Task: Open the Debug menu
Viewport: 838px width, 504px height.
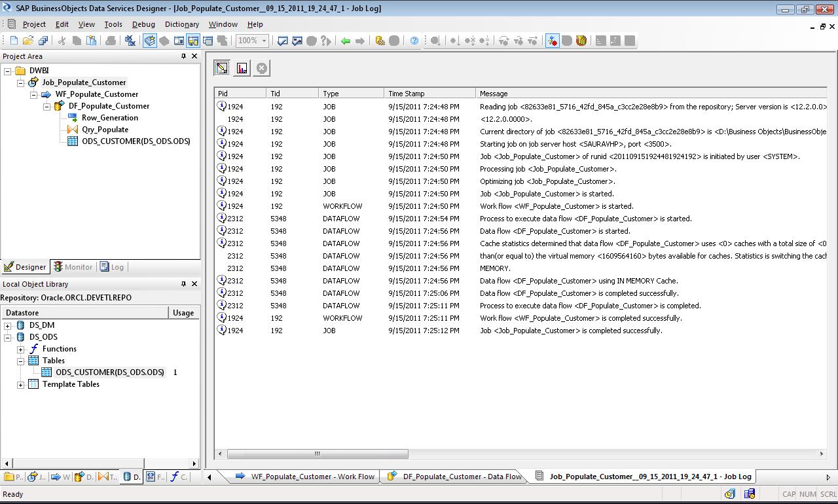Action: point(143,24)
